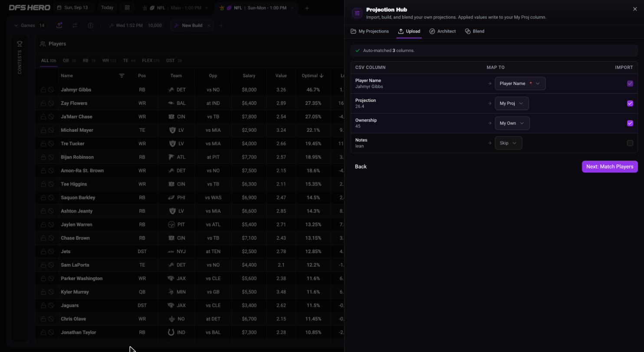Screen dimensions: 644x352
Task: Click the circular info icon in toolbar
Action: 90,25
